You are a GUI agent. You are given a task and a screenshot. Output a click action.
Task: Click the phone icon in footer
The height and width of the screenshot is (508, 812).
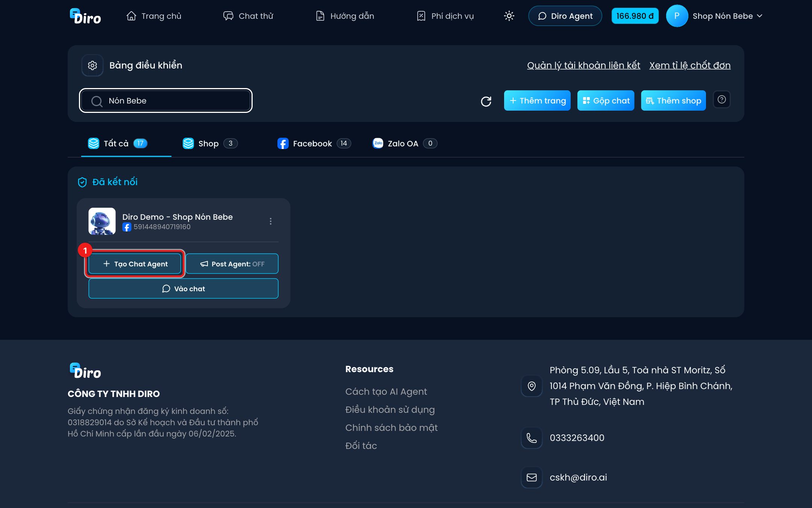pyautogui.click(x=532, y=438)
